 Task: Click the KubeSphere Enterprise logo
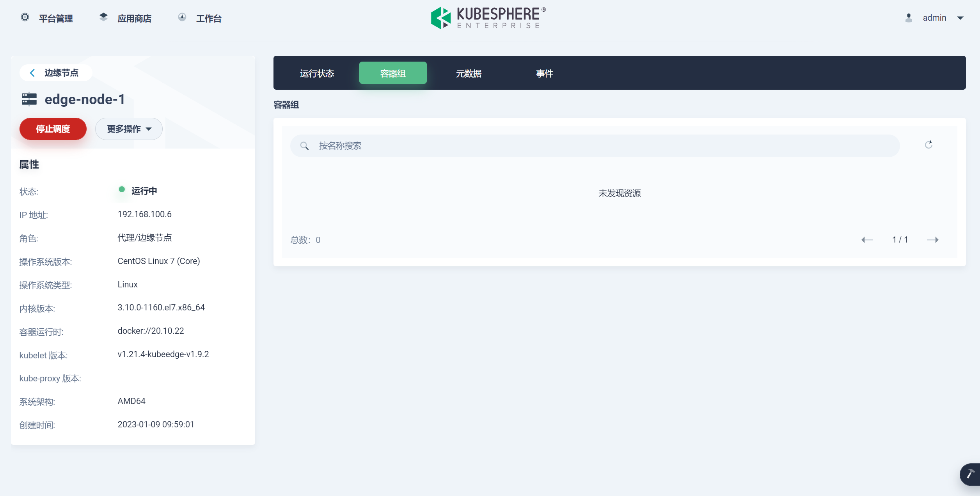click(488, 18)
